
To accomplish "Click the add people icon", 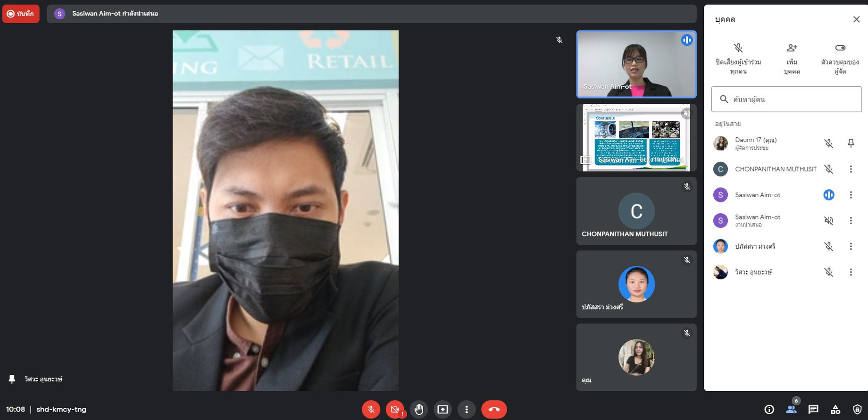I will tap(792, 48).
